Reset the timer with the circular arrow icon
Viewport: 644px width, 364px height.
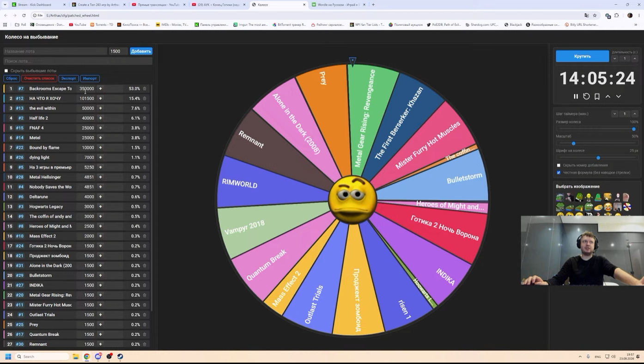point(586,97)
